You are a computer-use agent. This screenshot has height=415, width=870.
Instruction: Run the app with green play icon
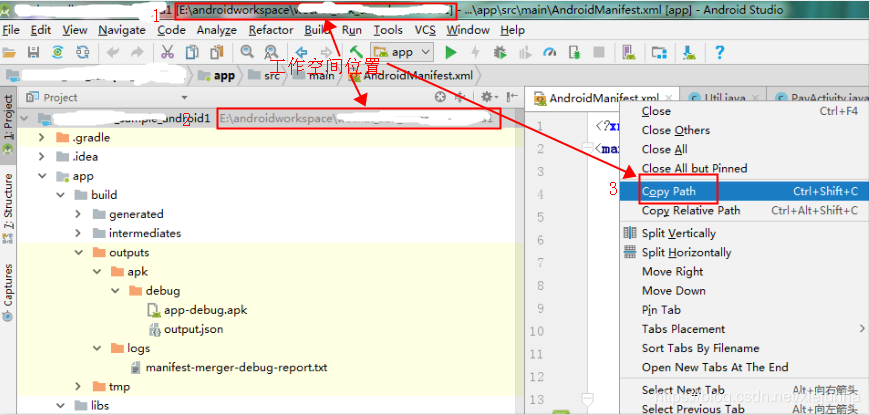tap(451, 53)
